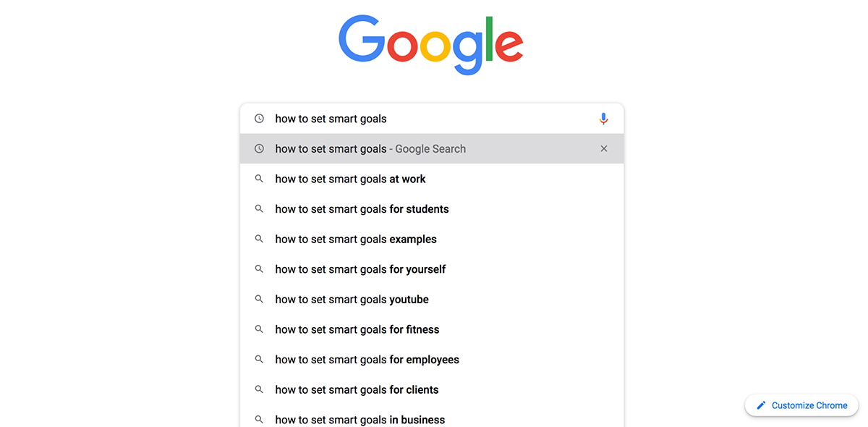Select 'how to set smart goals examples'
Screen dimensions: 868x427
355,239
